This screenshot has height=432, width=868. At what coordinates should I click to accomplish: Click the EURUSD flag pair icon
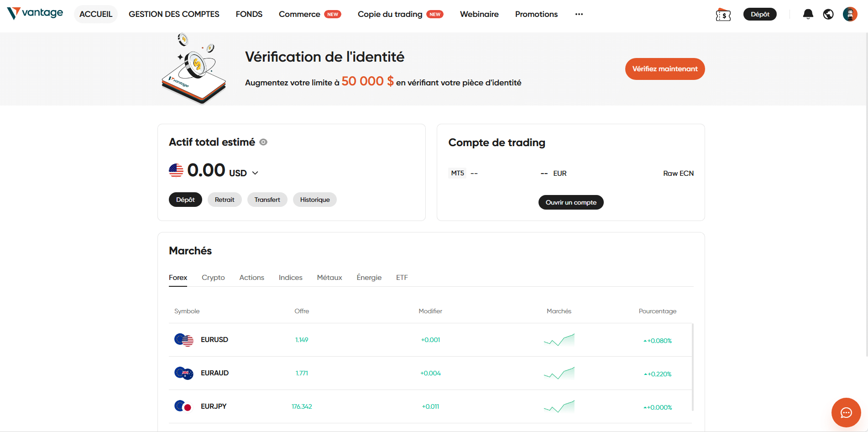(183, 340)
